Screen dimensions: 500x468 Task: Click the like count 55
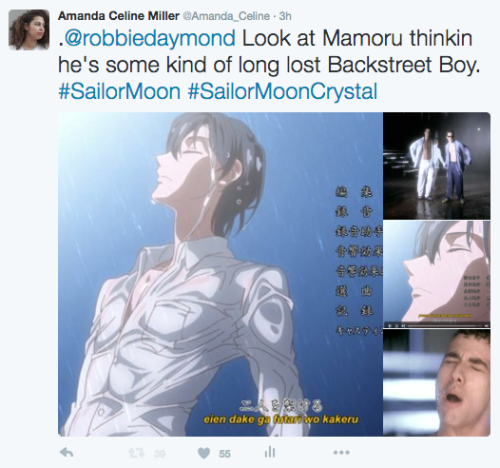[225, 454]
